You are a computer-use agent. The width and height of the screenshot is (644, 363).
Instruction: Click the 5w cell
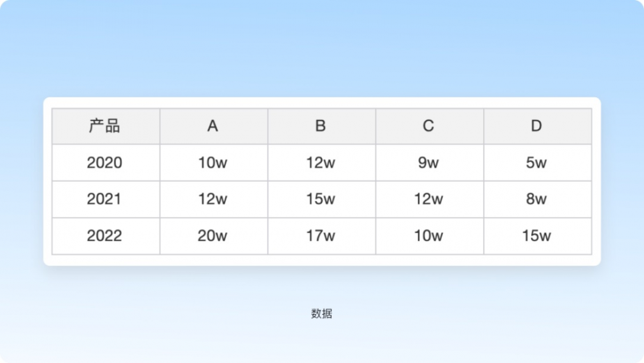[x=536, y=162]
